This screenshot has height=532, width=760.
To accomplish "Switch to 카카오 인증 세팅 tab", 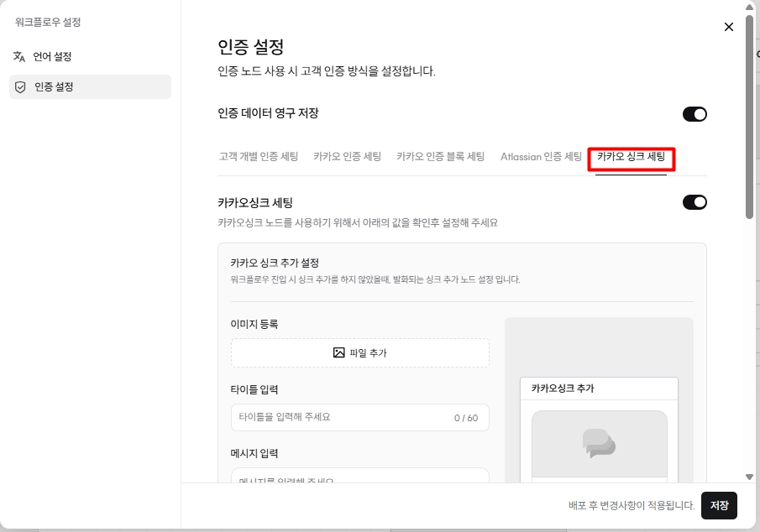I will tap(347, 157).
